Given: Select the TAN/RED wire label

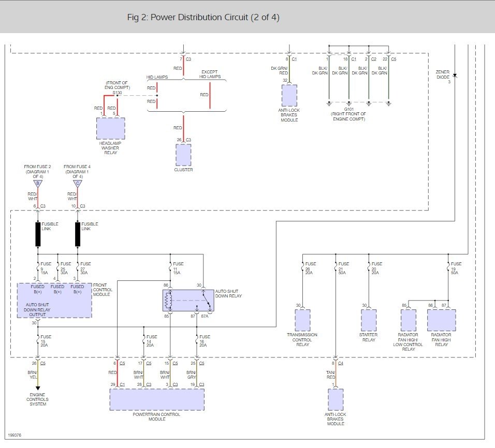Looking at the screenshot, I should [330, 375].
